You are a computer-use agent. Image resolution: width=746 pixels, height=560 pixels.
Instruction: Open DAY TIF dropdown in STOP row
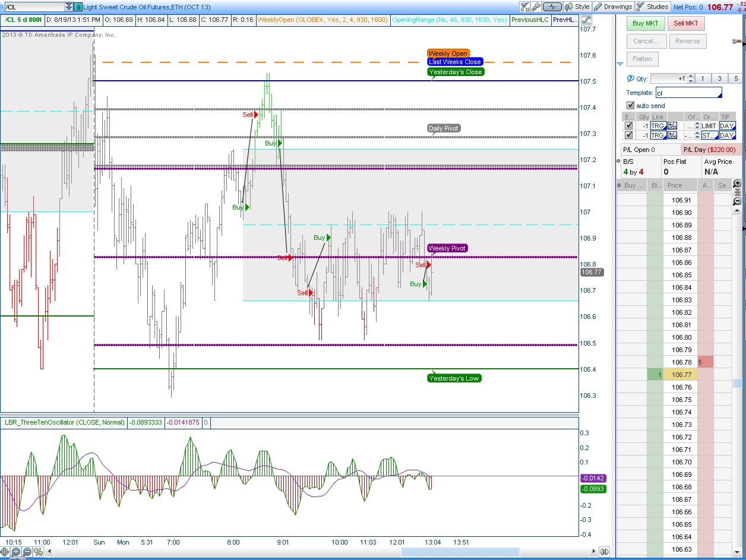(x=727, y=135)
